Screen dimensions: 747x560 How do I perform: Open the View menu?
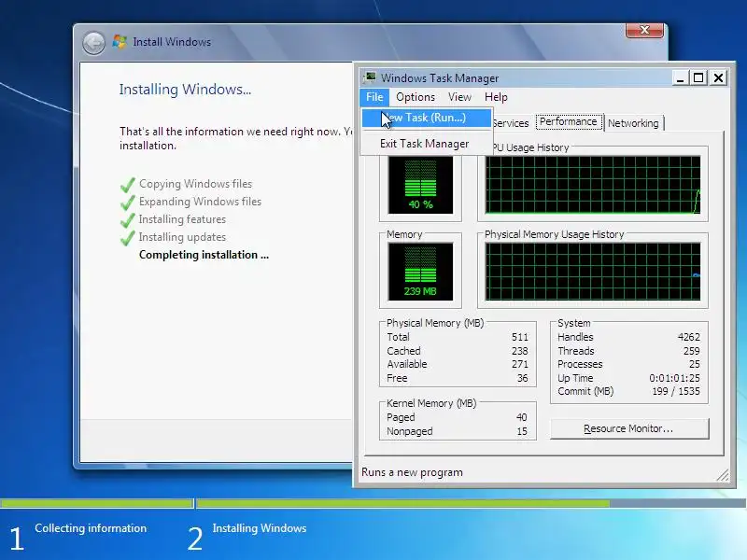[459, 97]
